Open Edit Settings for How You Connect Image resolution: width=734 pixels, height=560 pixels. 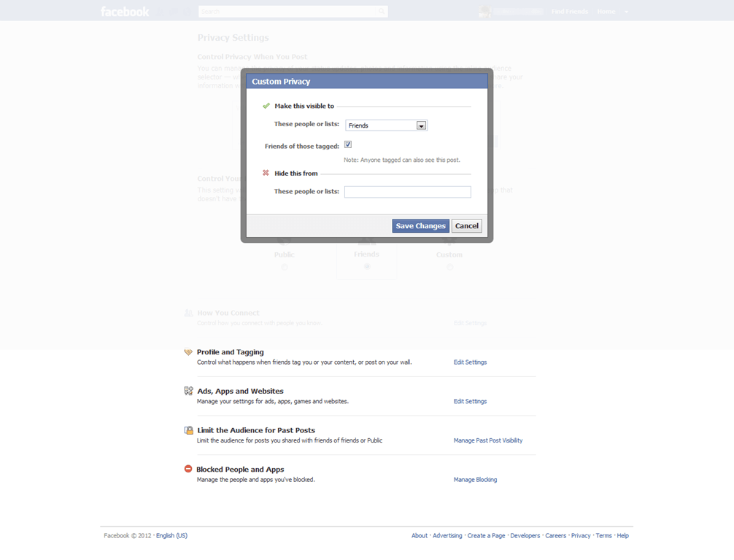click(x=470, y=323)
